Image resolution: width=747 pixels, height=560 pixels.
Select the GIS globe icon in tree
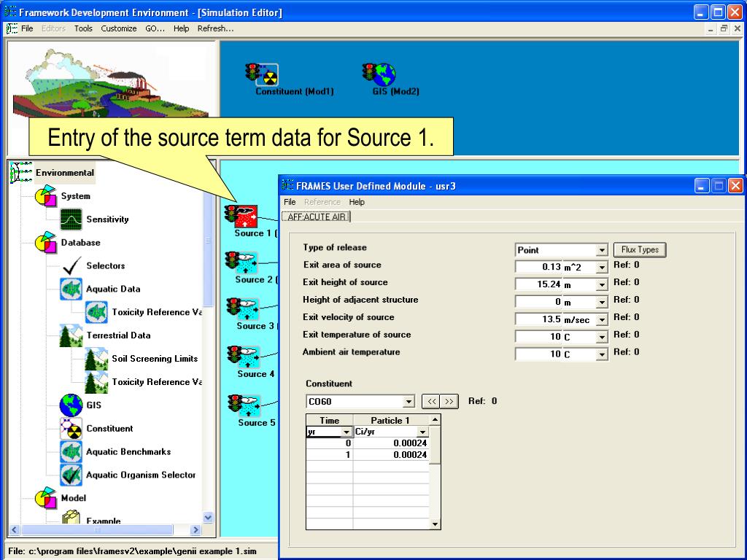pos(71,405)
